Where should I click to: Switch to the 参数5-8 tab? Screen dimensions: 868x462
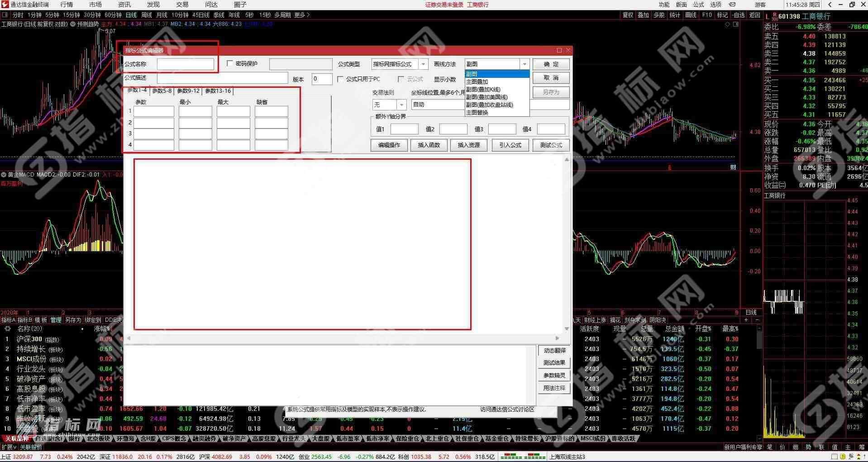(x=162, y=91)
